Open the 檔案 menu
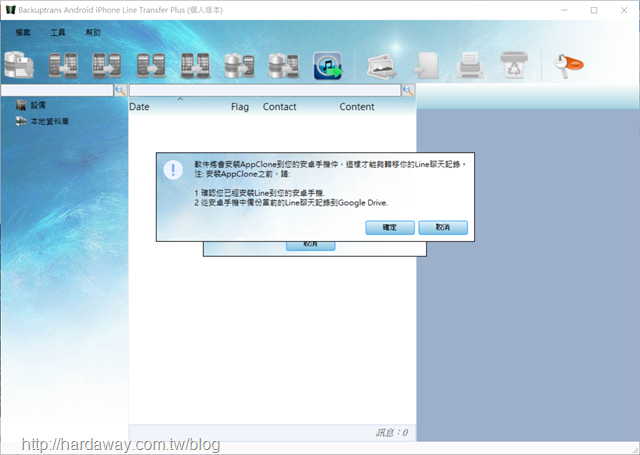The image size is (640, 455). (23, 32)
